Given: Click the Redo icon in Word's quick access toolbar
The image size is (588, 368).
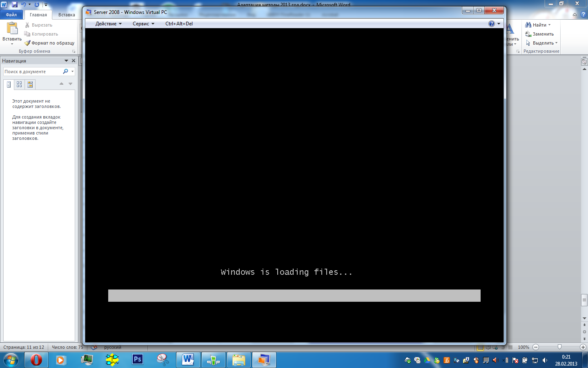Looking at the screenshot, I should point(37,4).
